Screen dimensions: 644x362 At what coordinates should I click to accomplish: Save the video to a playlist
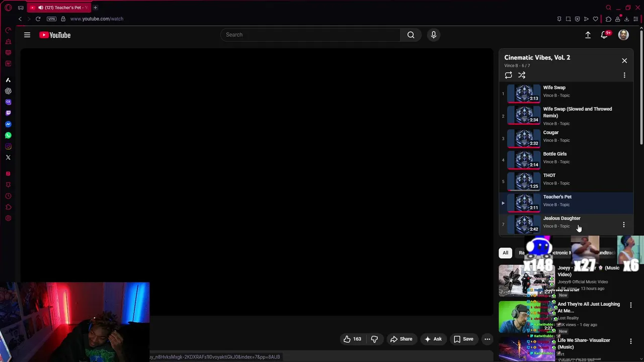point(463,339)
